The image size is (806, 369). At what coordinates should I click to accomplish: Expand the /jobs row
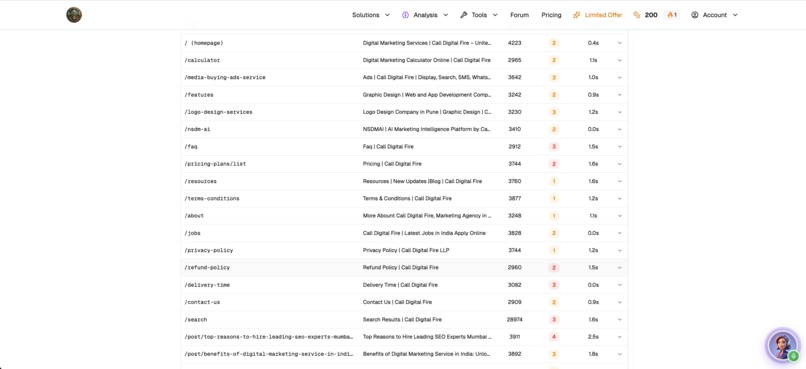tap(619, 233)
